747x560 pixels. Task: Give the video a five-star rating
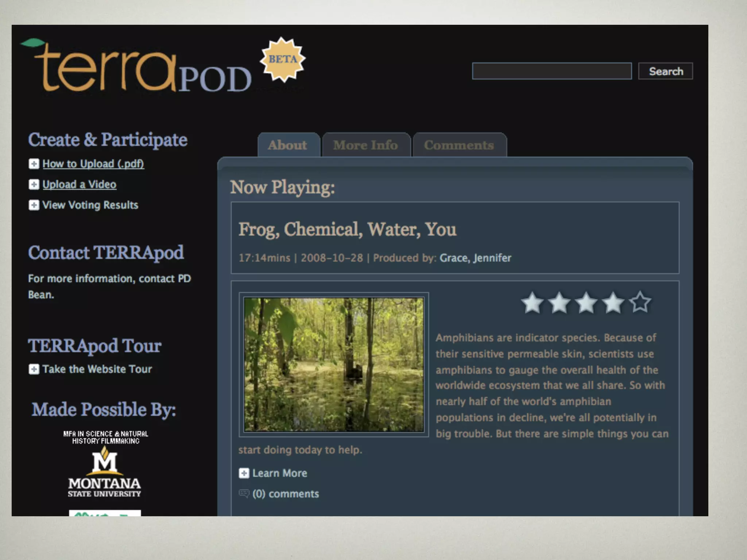coord(640,303)
